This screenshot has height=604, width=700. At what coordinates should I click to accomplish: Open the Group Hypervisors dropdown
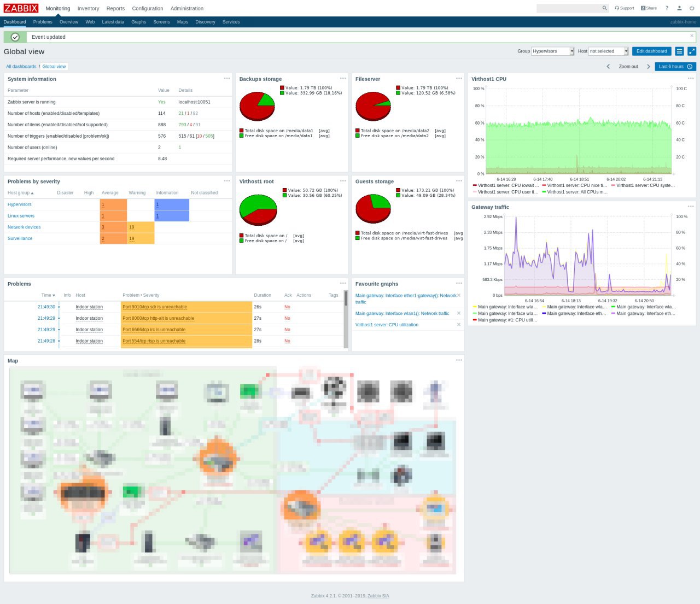(x=553, y=51)
